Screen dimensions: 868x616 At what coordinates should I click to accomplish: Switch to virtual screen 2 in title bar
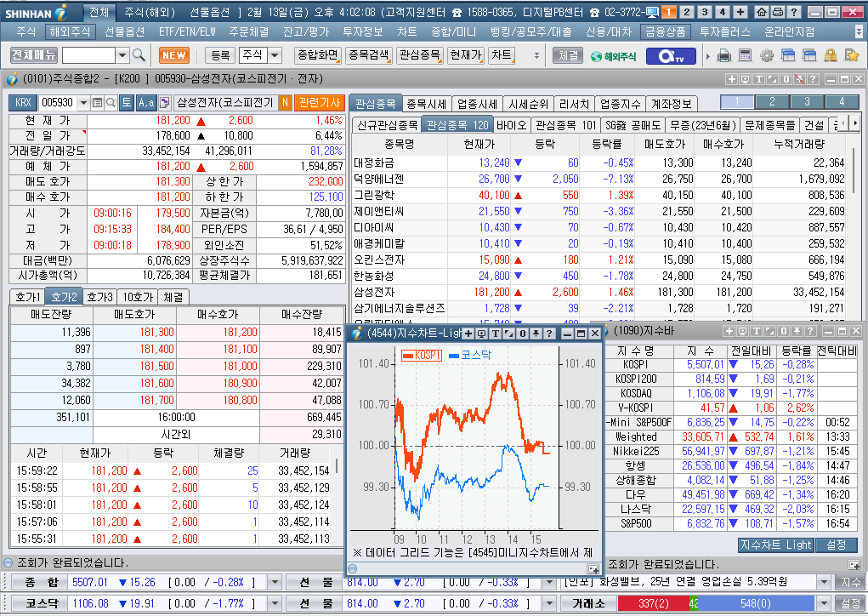[687, 12]
